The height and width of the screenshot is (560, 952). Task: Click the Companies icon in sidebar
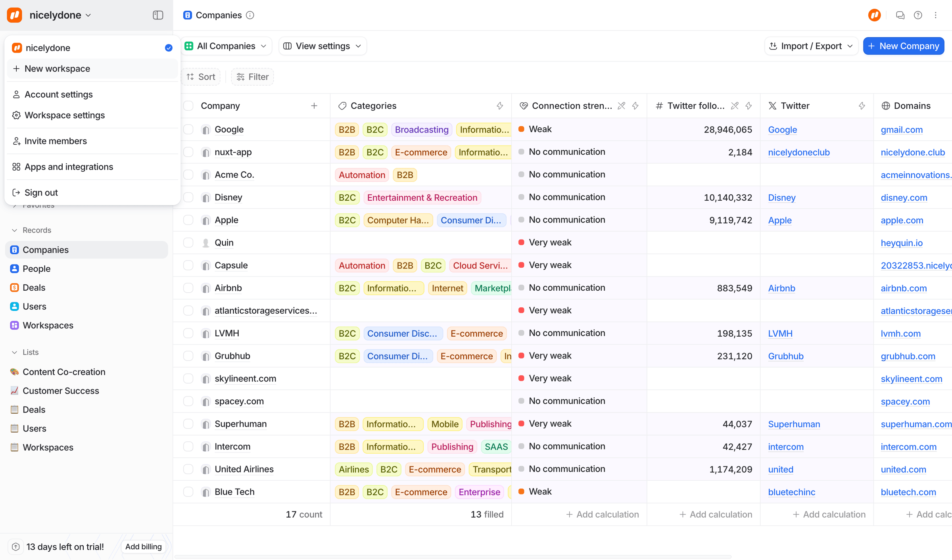pyautogui.click(x=15, y=250)
